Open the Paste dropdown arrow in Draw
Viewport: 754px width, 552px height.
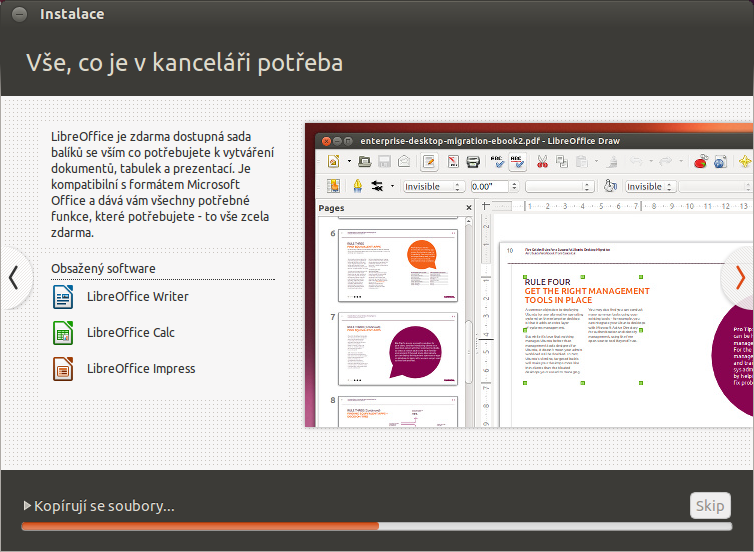(x=596, y=162)
